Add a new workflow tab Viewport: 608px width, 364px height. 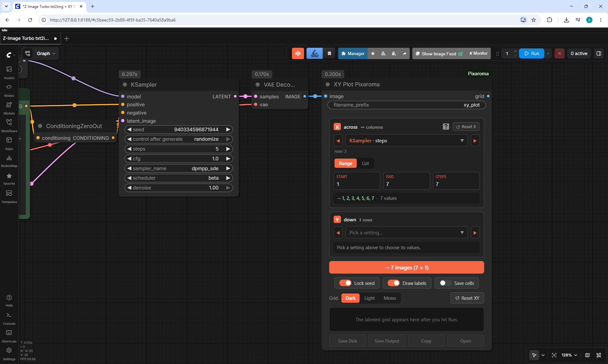(x=66, y=39)
